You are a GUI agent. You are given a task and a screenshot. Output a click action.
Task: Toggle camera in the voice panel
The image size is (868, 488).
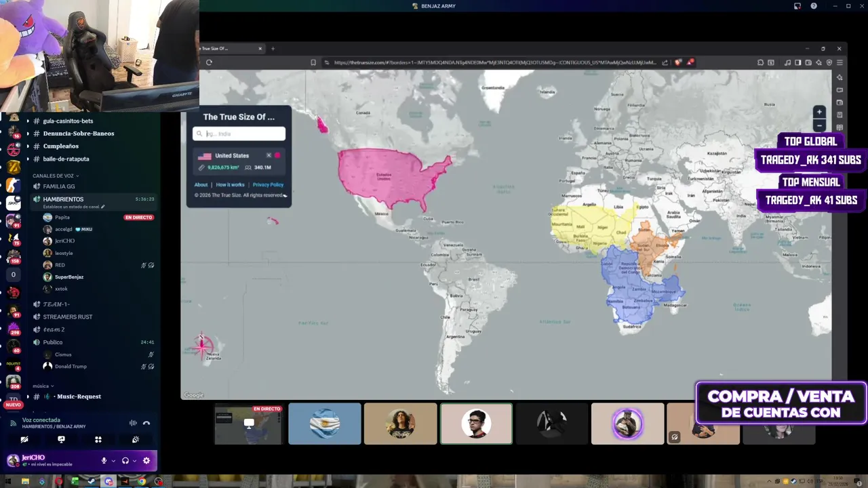[24, 439]
